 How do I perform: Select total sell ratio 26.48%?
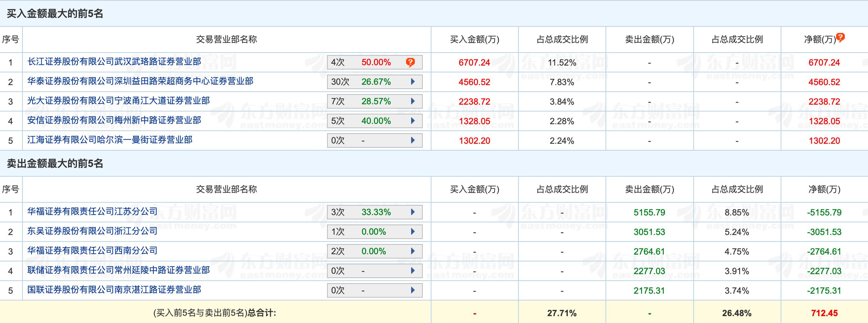[x=737, y=313]
